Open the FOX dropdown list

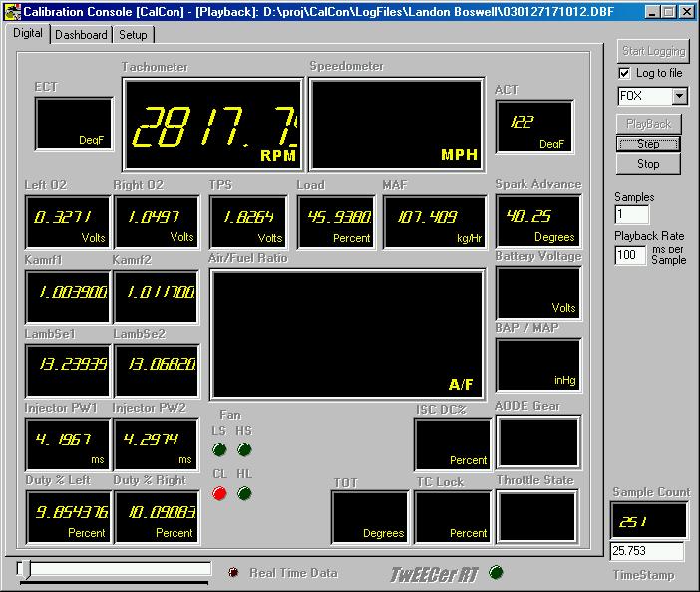pyautogui.click(x=680, y=96)
